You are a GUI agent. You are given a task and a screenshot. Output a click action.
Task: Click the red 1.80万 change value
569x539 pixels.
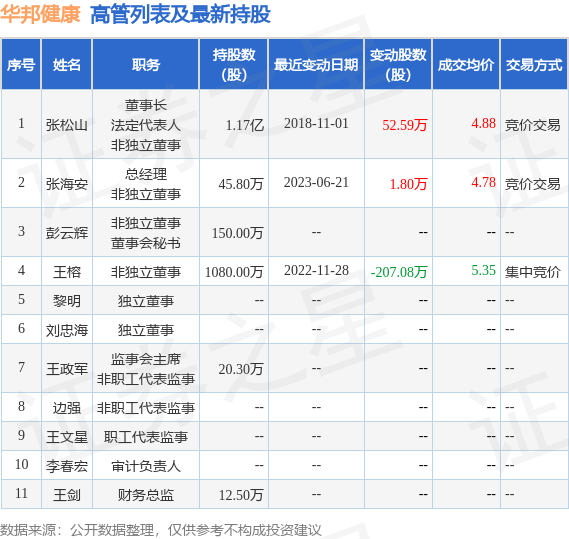[408, 184]
